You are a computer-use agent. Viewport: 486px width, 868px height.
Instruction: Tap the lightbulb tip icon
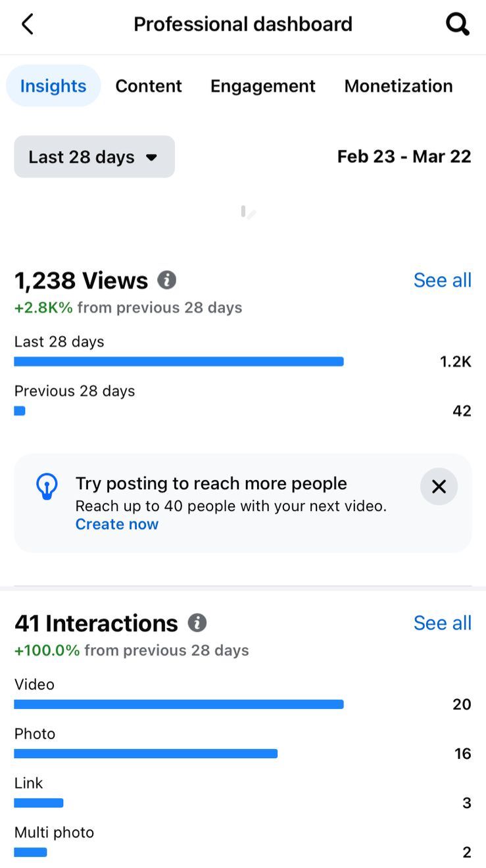pyautogui.click(x=47, y=487)
